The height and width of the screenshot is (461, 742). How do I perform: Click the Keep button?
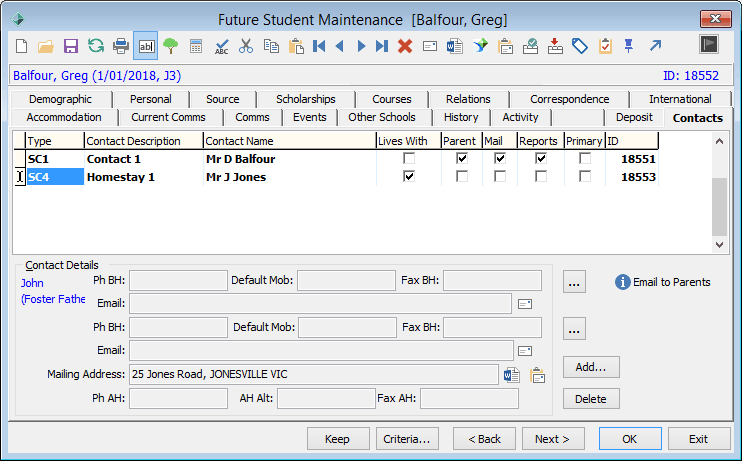tap(338, 439)
